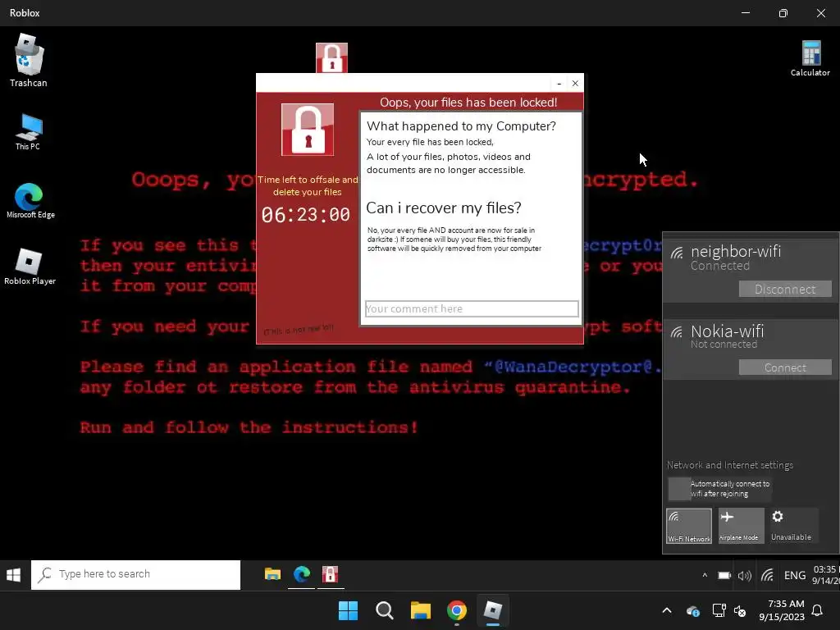Open the 7:35 AM date and time
Screen dimensions: 840x630
[782, 610]
